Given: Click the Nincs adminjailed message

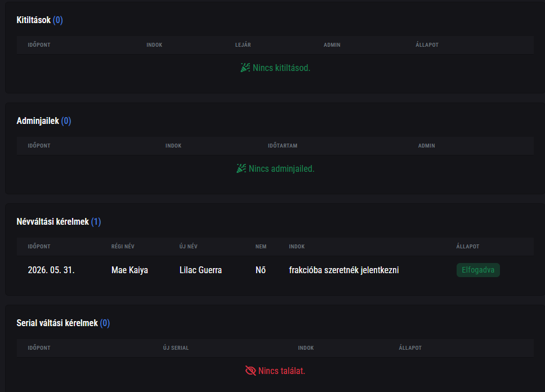Looking at the screenshot, I should 282,169.
